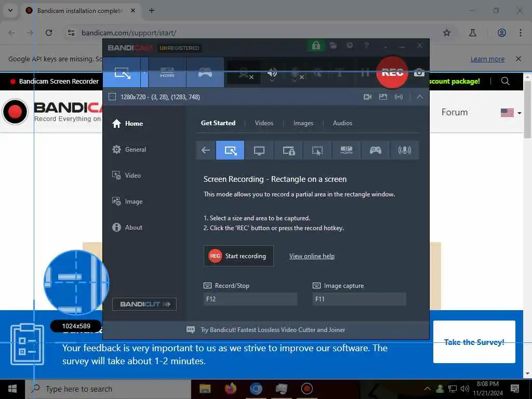Toggle text overlay option
Image resolution: width=532 pixels, height=399 pixels.
(x=340, y=73)
